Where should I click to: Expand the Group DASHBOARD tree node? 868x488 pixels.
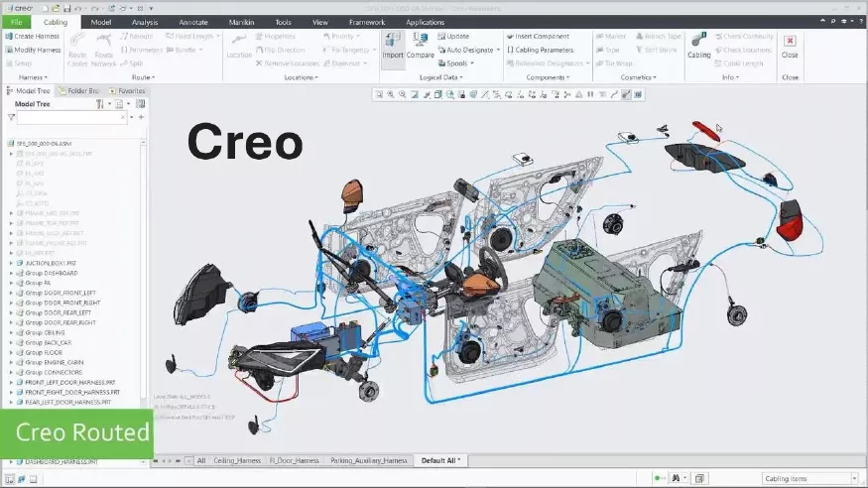click(x=11, y=274)
